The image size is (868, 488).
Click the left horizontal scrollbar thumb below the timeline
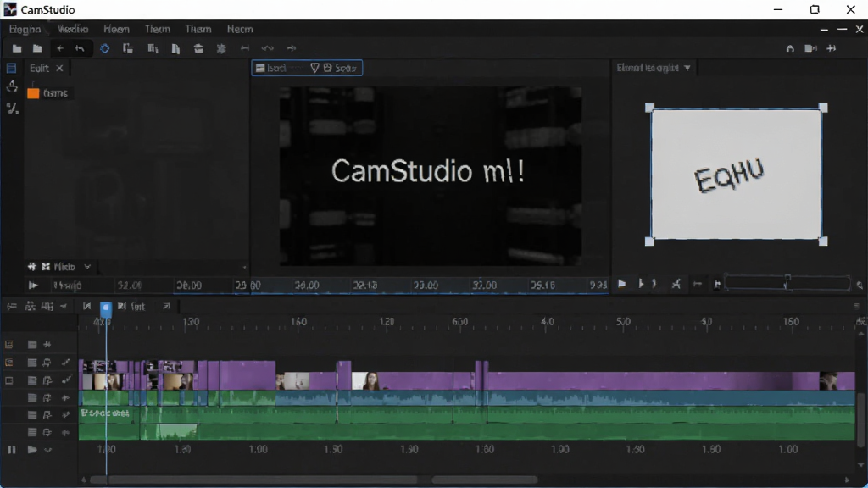tap(253, 480)
